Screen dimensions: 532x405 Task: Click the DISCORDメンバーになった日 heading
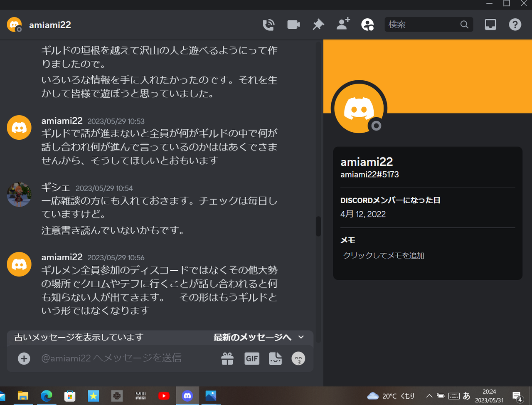tap(390, 200)
